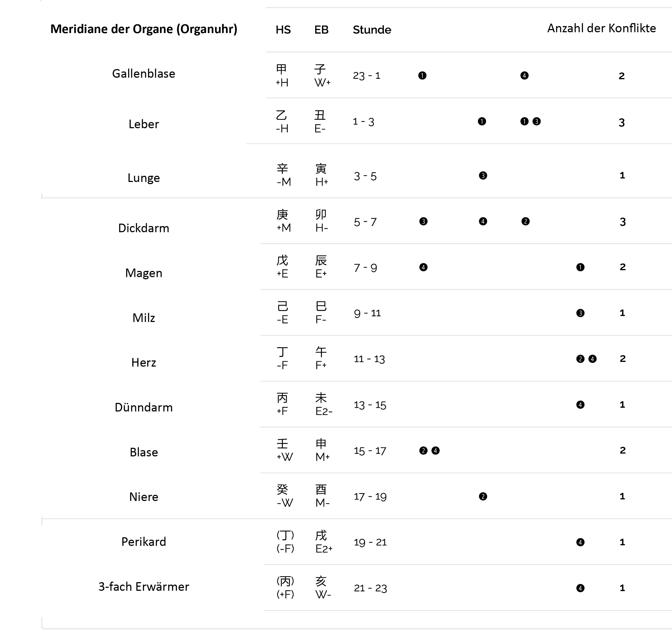The height and width of the screenshot is (630, 672).
Task: Click the 'Anzahl der Konflikte' column header
Action: point(601,28)
